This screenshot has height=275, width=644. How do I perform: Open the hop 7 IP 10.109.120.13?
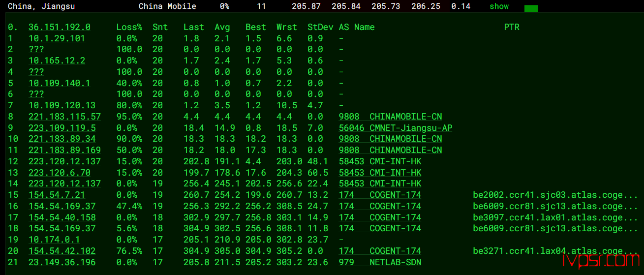(x=62, y=105)
